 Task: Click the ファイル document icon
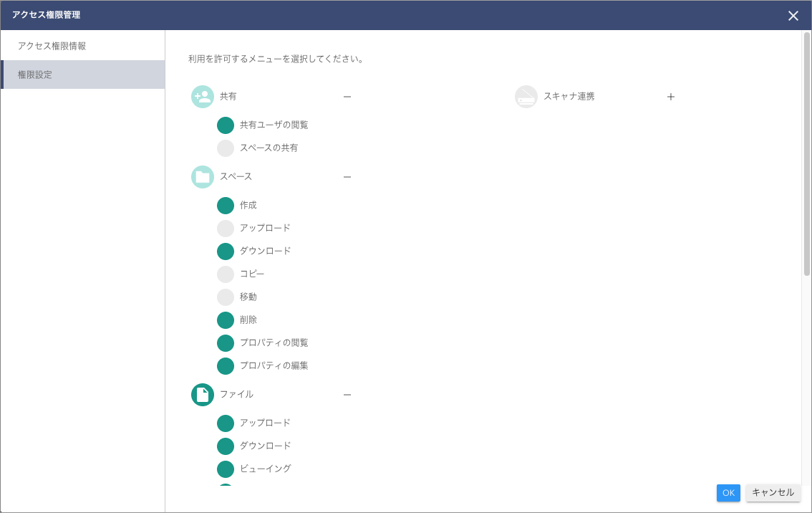click(202, 394)
